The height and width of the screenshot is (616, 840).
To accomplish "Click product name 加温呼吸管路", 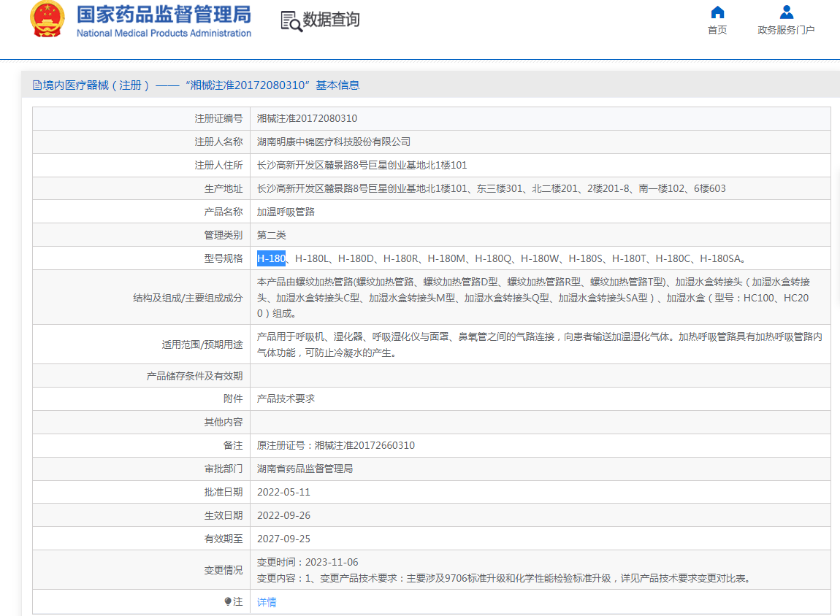I will (286, 212).
